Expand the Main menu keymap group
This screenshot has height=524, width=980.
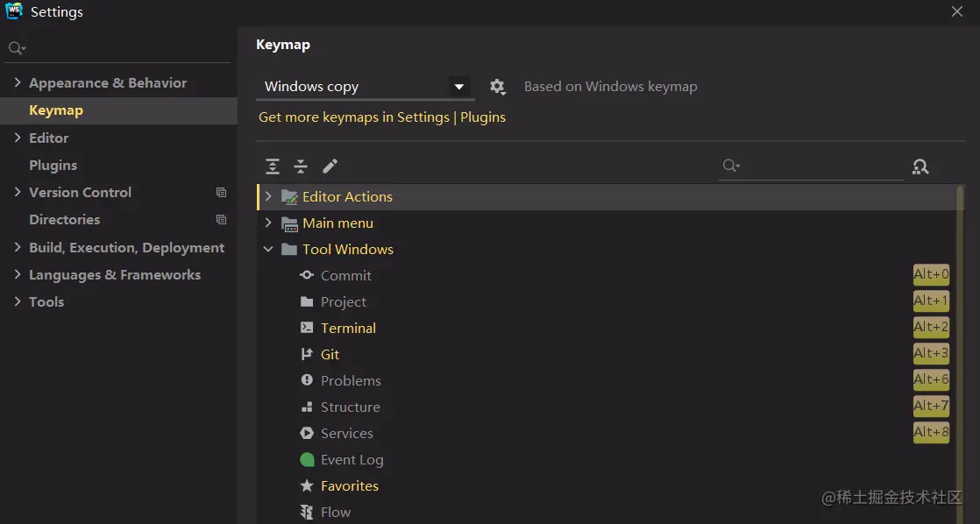[268, 223]
